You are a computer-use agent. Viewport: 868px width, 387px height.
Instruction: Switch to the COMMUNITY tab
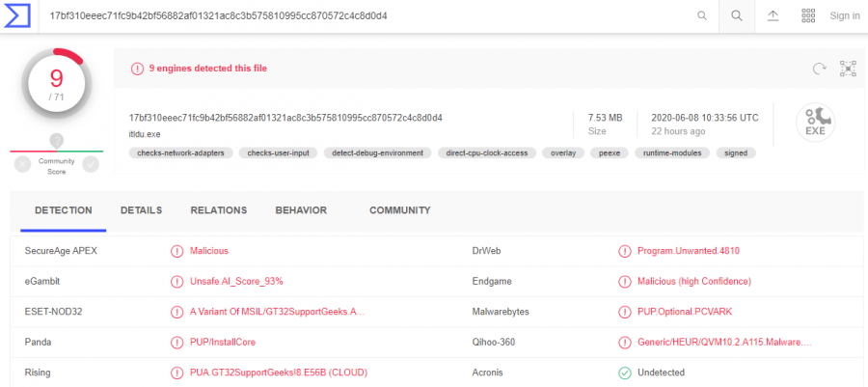pos(400,210)
